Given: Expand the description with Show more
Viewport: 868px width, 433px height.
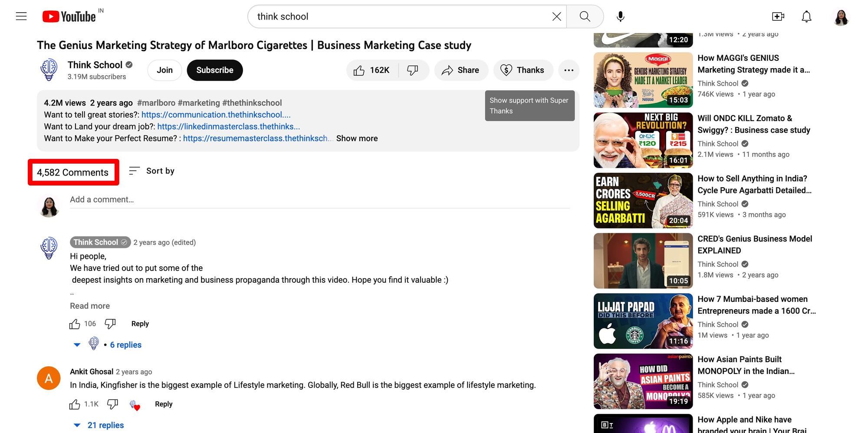Looking at the screenshot, I should (x=357, y=138).
